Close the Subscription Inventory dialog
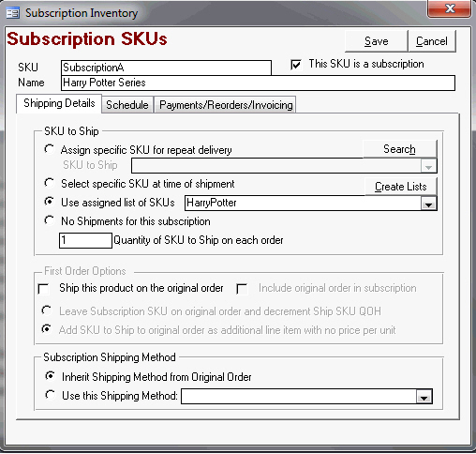The width and height of the screenshot is (476, 454). [449, 8]
